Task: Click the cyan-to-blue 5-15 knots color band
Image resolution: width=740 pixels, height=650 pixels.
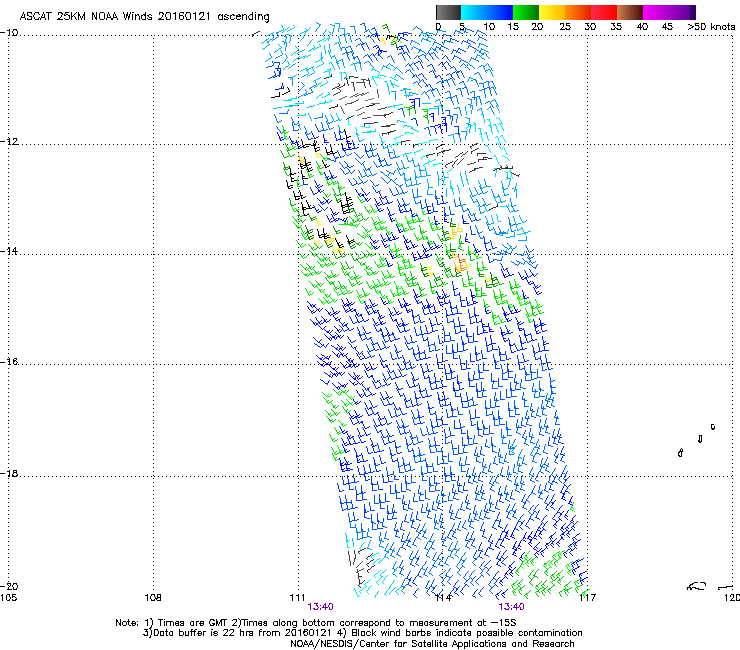Action: (x=487, y=12)
